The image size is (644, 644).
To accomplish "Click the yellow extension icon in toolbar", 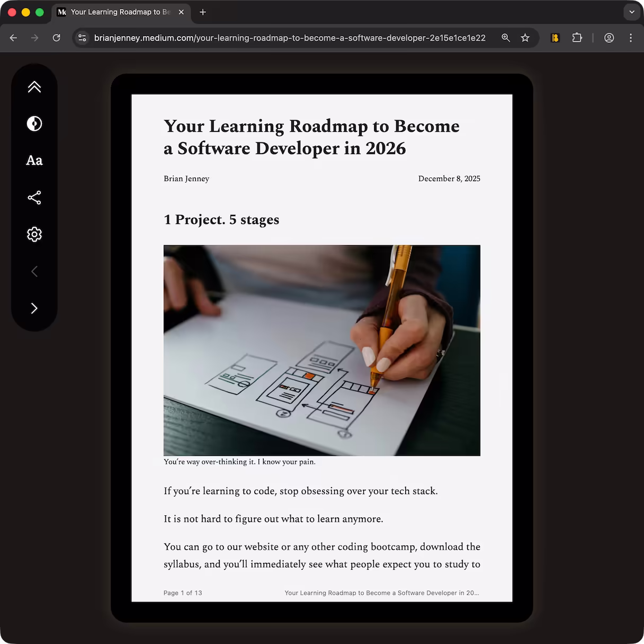I will point(555,38).
